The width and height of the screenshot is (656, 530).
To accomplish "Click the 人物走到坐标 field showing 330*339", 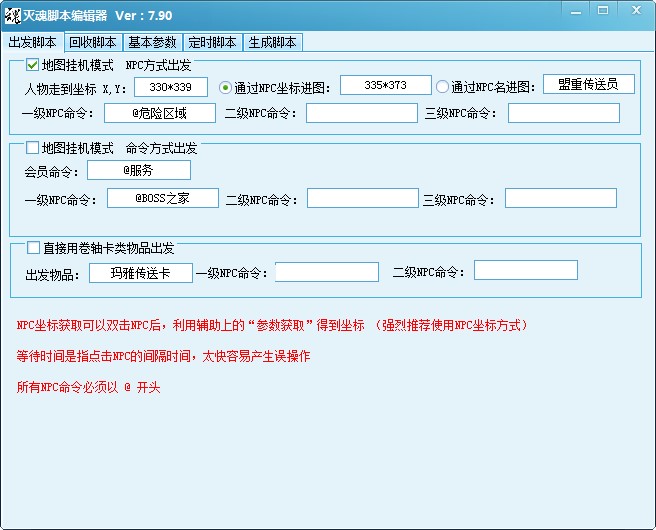I will 171,87.
